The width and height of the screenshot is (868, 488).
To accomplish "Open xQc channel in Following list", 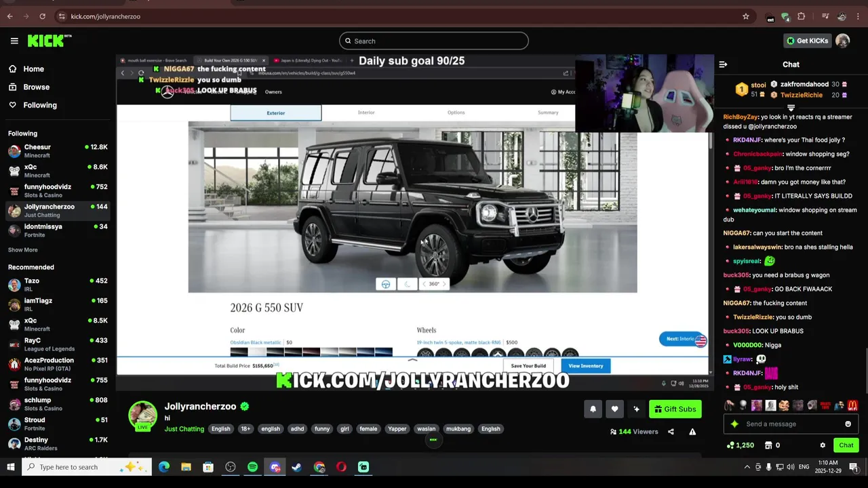I will (x=58, y=171).
